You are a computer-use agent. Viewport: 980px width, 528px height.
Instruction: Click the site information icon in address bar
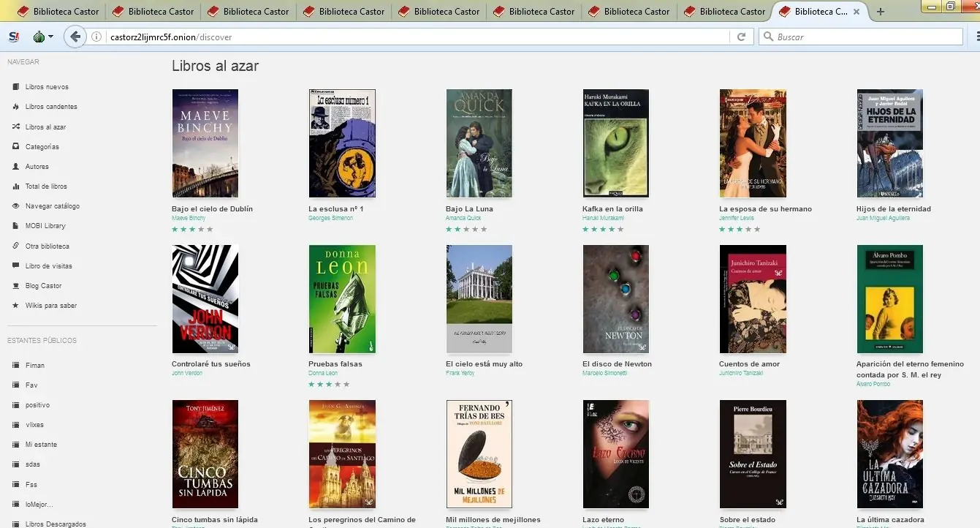(96, 37)
